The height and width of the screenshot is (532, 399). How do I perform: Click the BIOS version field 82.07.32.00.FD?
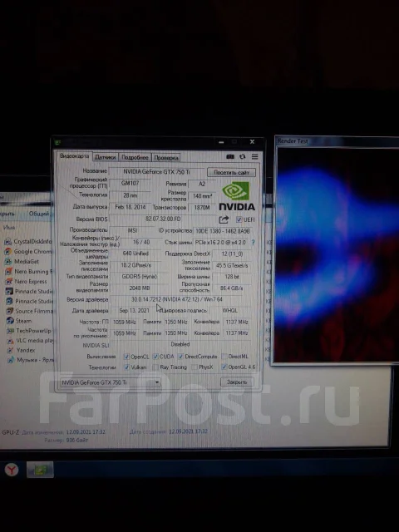(x=163, y=219)
